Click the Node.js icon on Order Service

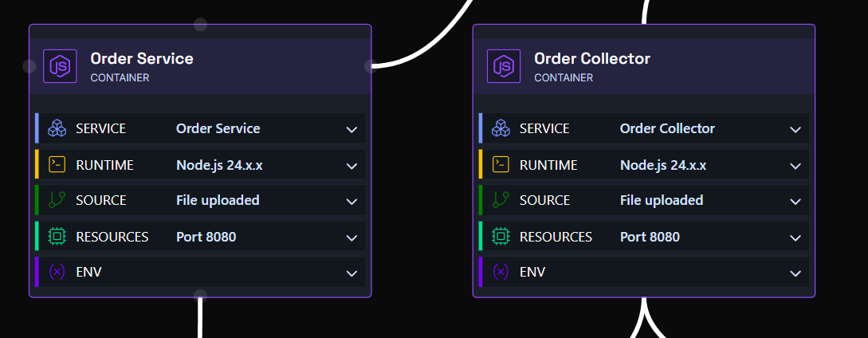click(60, 66)
